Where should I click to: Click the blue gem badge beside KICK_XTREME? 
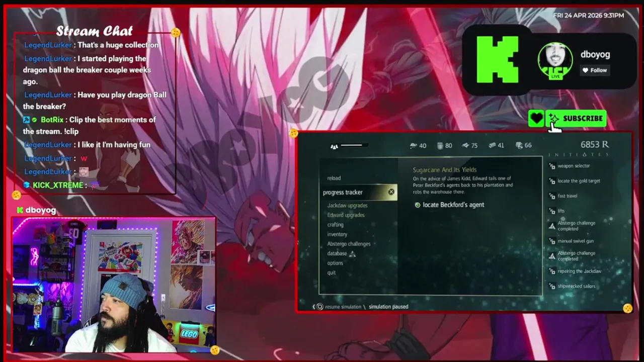(27, 185)
